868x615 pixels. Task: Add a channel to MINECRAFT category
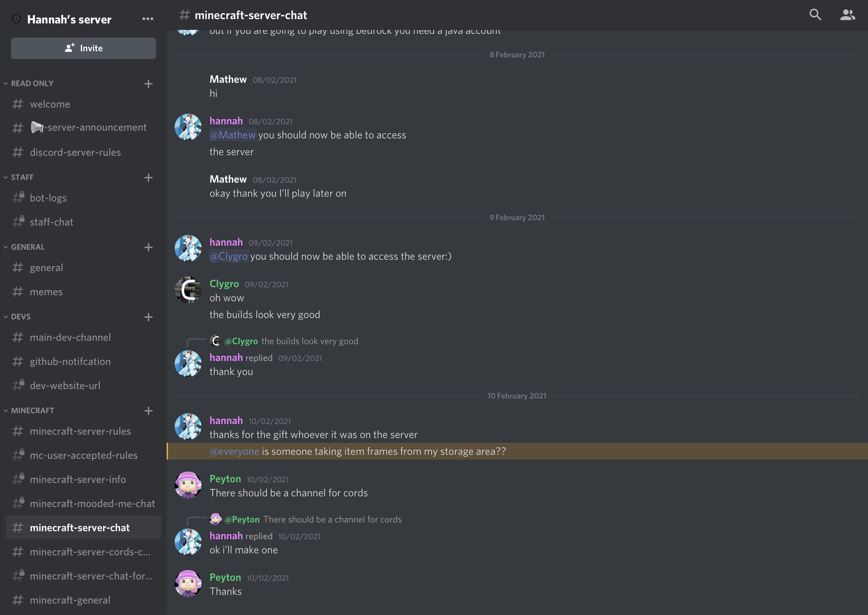[149, 411]
